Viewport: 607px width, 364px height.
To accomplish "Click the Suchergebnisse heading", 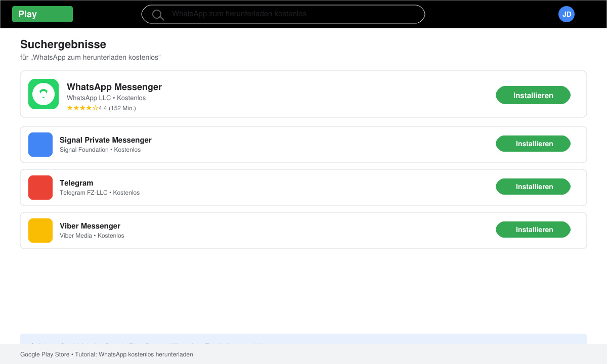I will (63, 44).
